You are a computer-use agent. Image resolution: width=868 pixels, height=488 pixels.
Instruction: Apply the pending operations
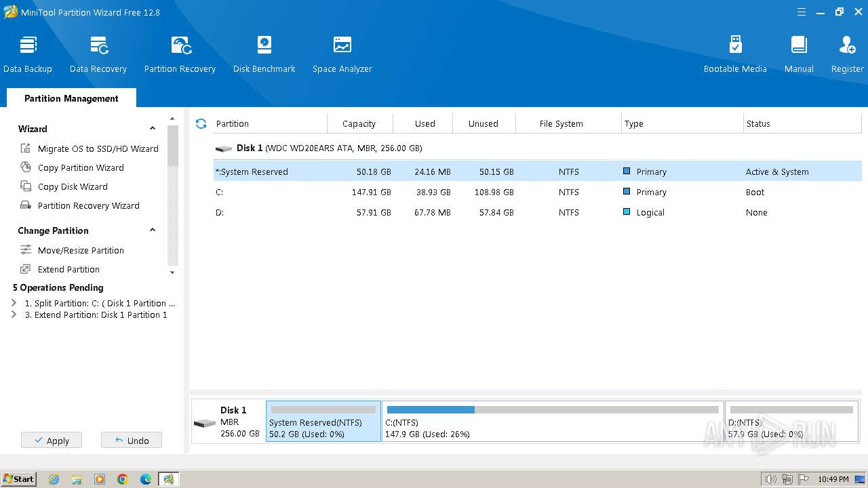pyautogui.click(x=52, y=441)
